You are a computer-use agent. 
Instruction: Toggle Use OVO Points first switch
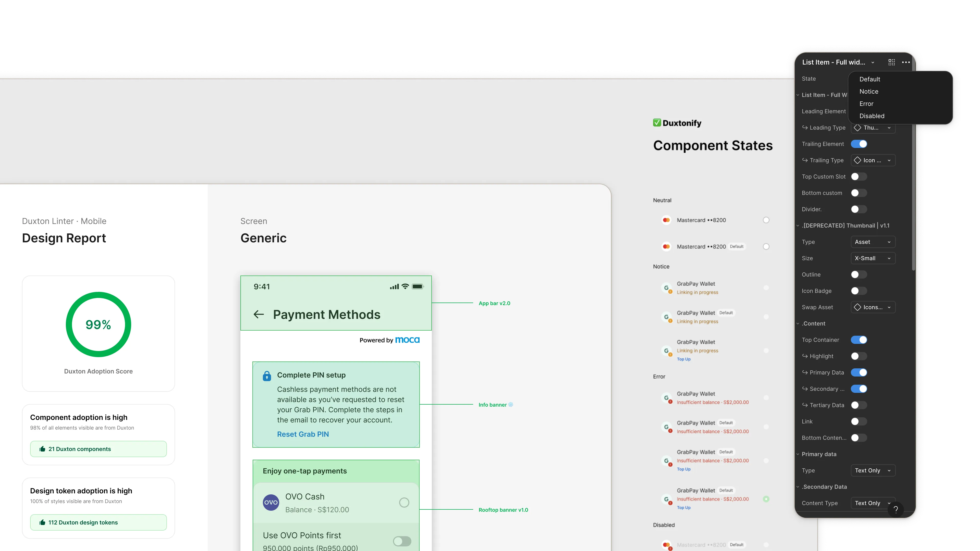click(402, 541)
